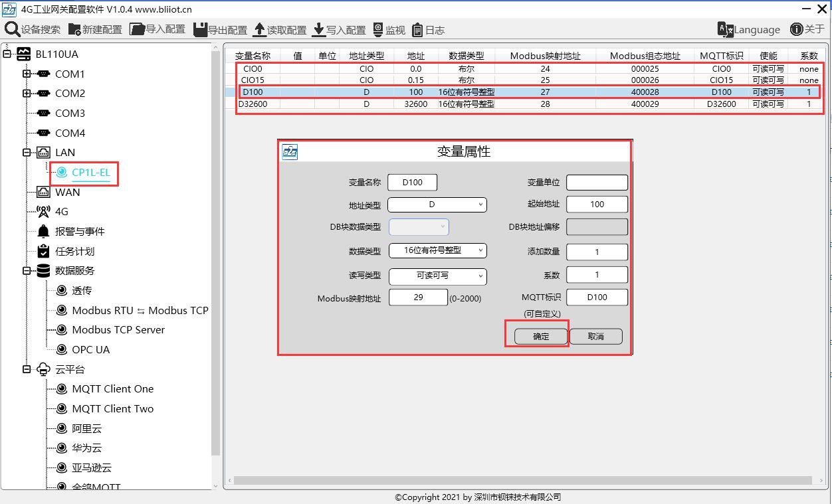
Task: Select the BL110UA gateway device icon
Action: pos(23,54)
